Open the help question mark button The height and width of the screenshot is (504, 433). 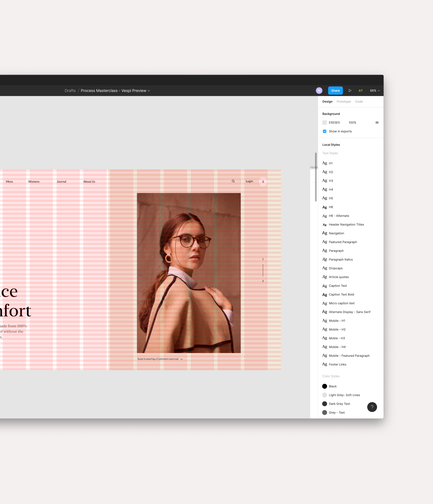pyautogui.click(x=372, y=407)
